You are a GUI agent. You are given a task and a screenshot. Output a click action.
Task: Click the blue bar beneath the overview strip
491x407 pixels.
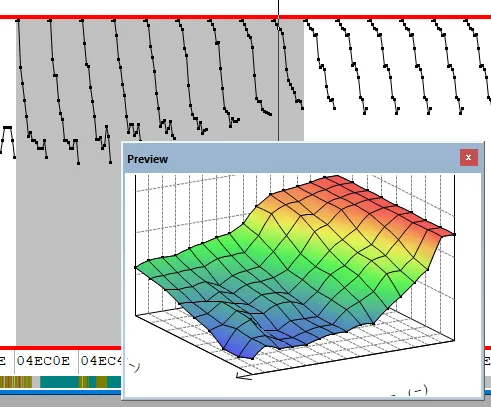click(x=61, y=392)
